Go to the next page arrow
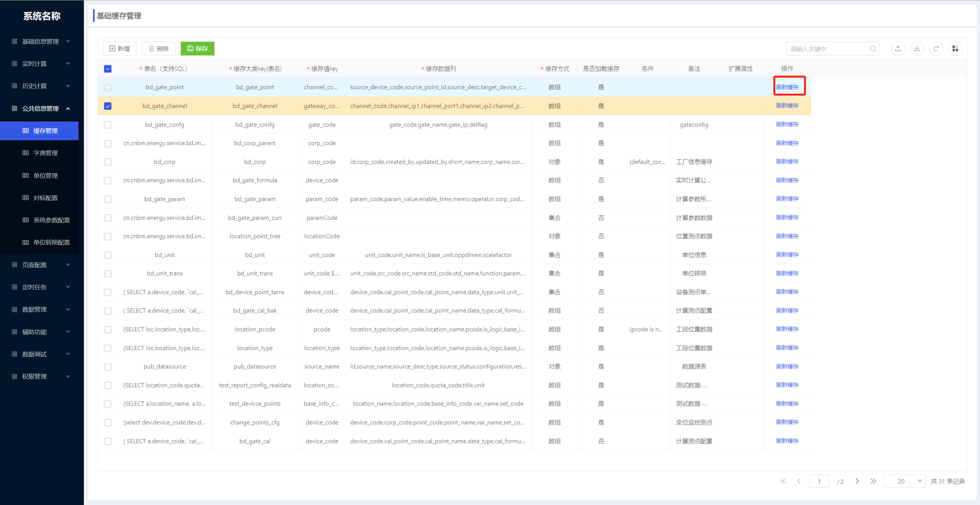This screenshot has height=505, width=980. click(x=857, y=481)
